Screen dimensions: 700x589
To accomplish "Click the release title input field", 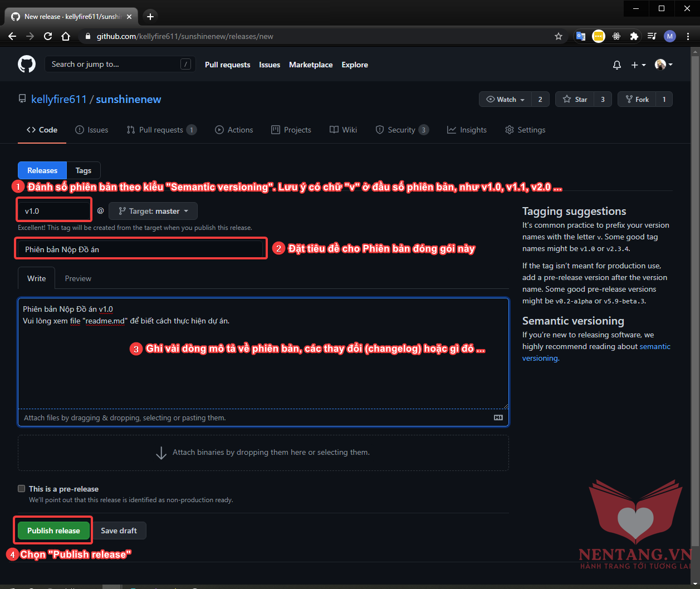I will tap(139, 249).
